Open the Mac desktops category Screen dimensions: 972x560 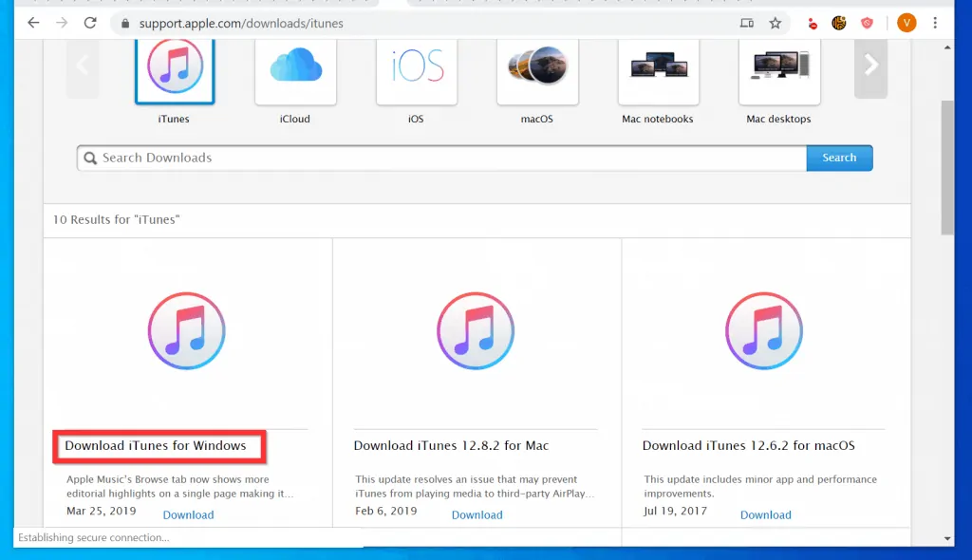778,68
